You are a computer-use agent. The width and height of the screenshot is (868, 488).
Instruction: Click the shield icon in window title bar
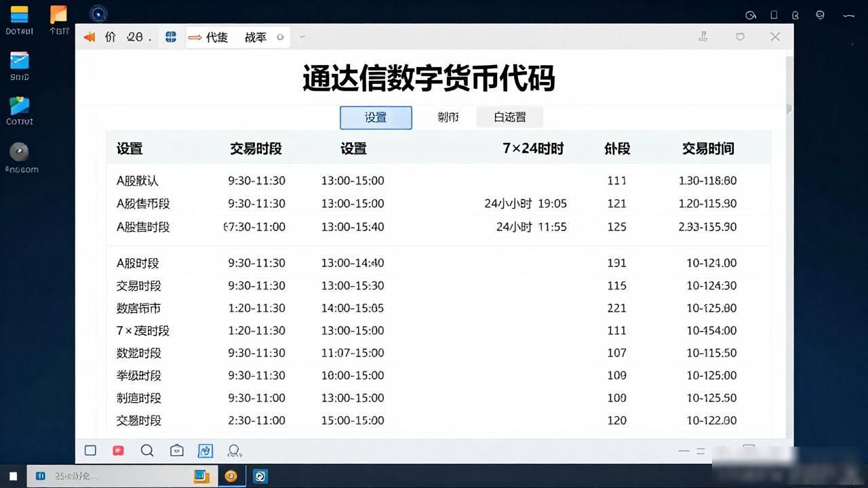(740, 37)
